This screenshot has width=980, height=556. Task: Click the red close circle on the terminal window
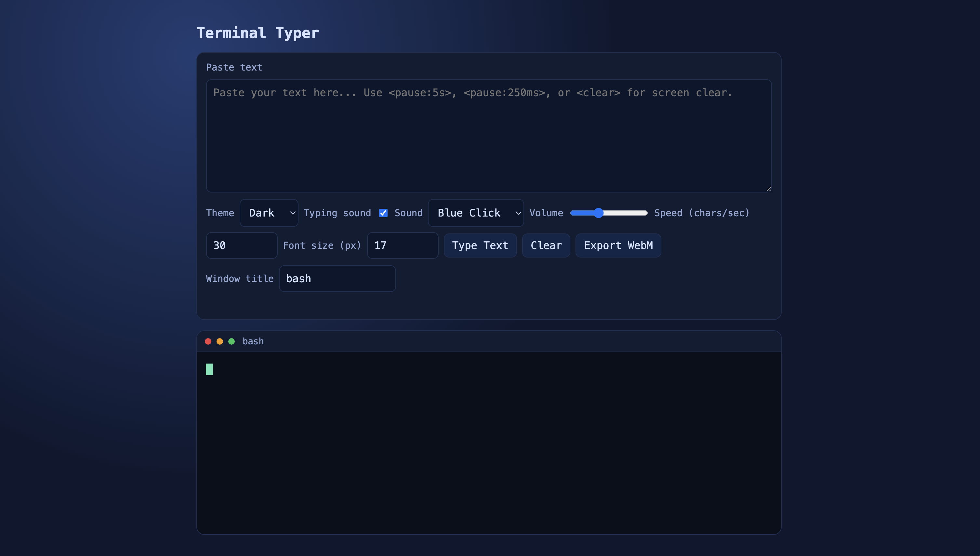point(208,341)
